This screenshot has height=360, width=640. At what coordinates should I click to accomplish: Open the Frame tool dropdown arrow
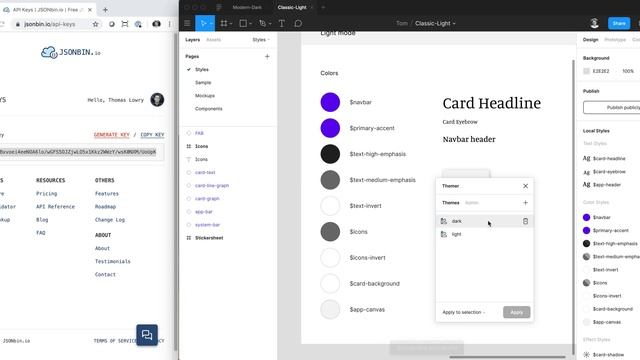point(231,24)
